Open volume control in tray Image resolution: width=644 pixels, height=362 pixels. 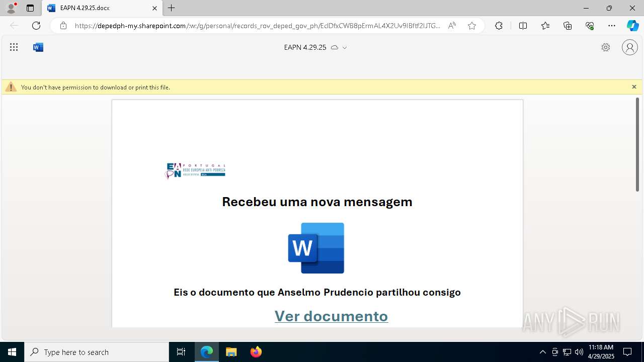pyautogui.click(x=579, y=352)
